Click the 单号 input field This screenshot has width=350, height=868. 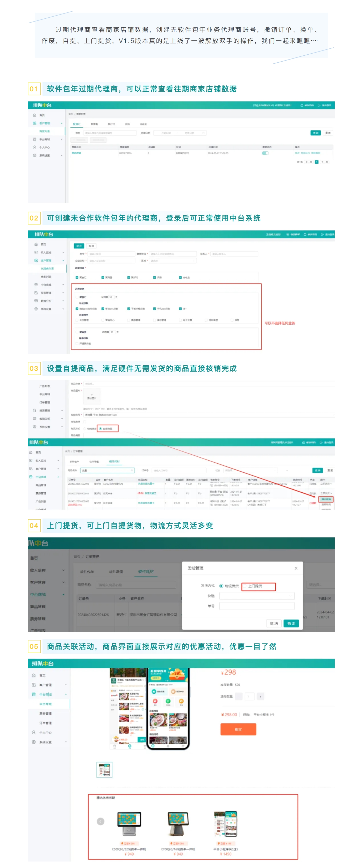point(256,606)
